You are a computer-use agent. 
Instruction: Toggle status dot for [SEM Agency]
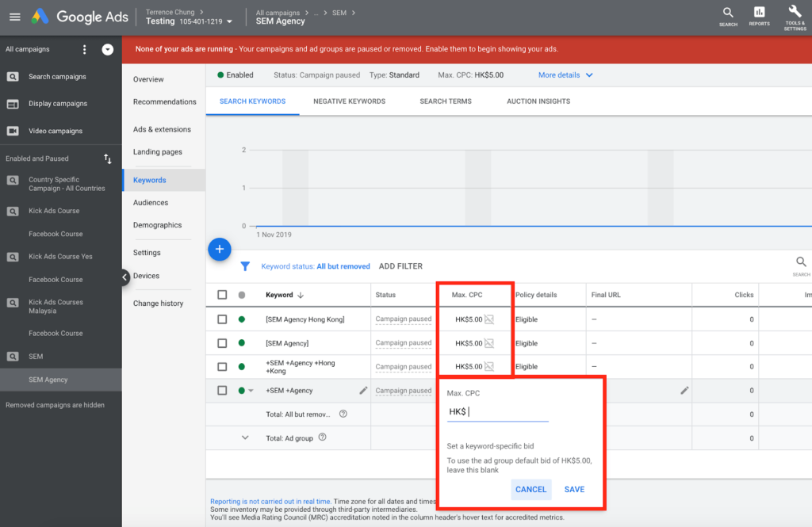point(241,342)
